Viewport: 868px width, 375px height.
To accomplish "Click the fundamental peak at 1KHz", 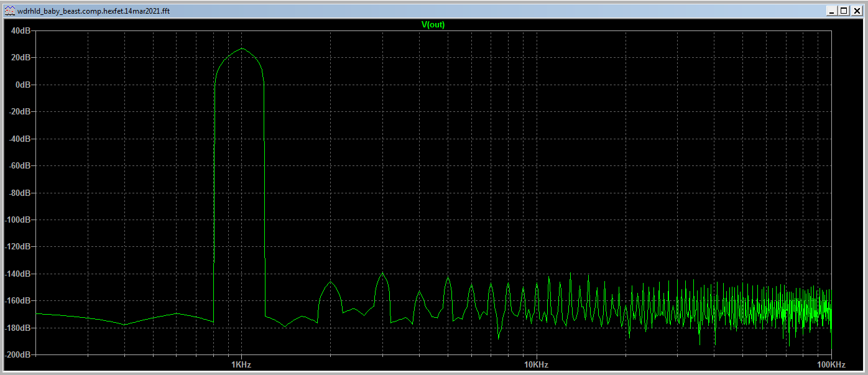I will (242, 49).
